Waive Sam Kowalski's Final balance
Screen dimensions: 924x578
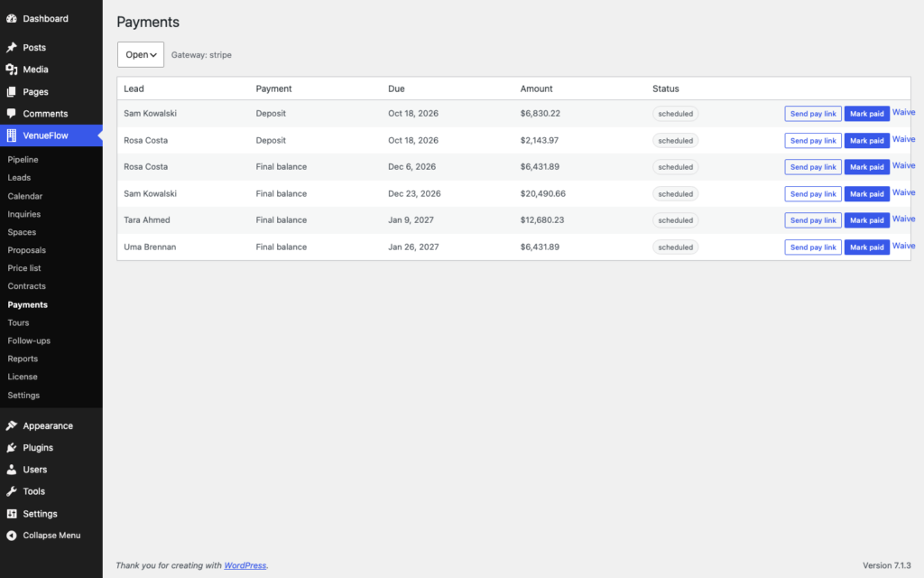[903, 192]
